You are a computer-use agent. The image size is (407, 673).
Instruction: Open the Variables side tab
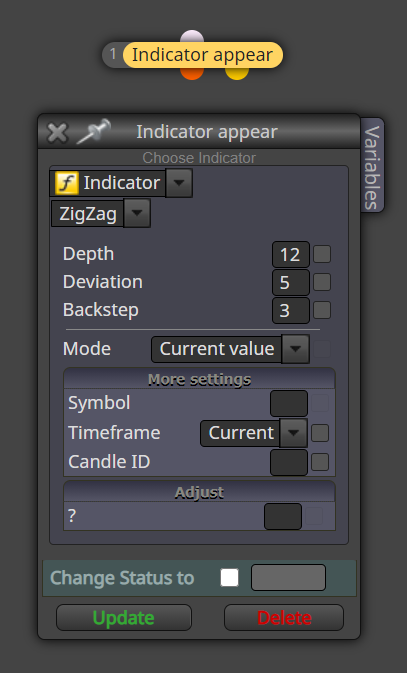(x=372, y=165)
